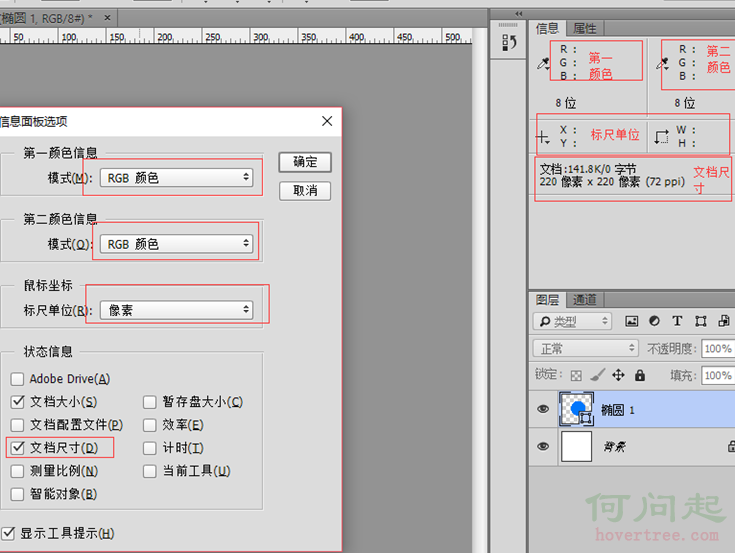Click the 确定 button
Viewport: 735px width, 553px height.
[305, 162]
